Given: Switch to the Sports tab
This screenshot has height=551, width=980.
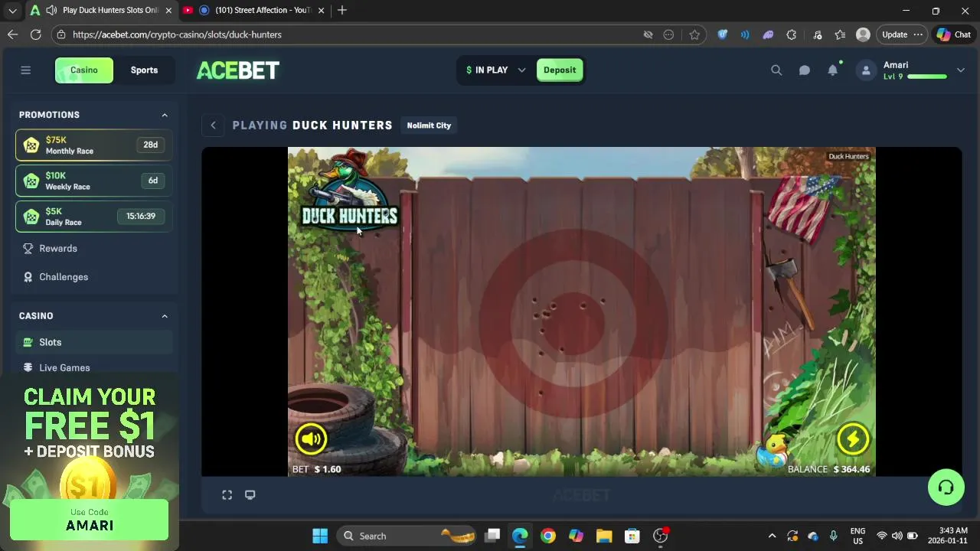Looking at the screenshot, I should [x=144, y=70].
